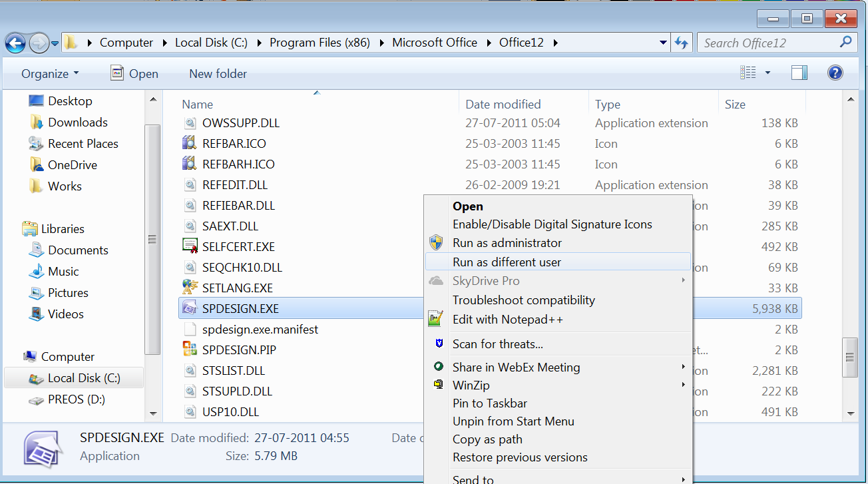Open the recent pages dropdown arrow

55,43
